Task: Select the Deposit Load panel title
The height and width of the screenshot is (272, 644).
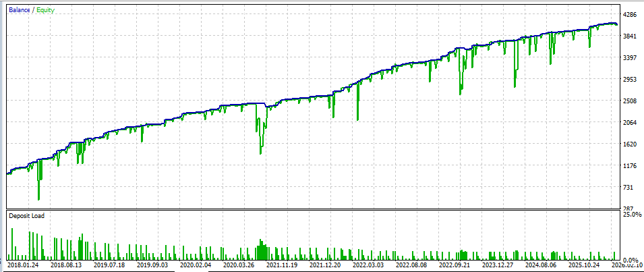Action: [x=26, y=216]
